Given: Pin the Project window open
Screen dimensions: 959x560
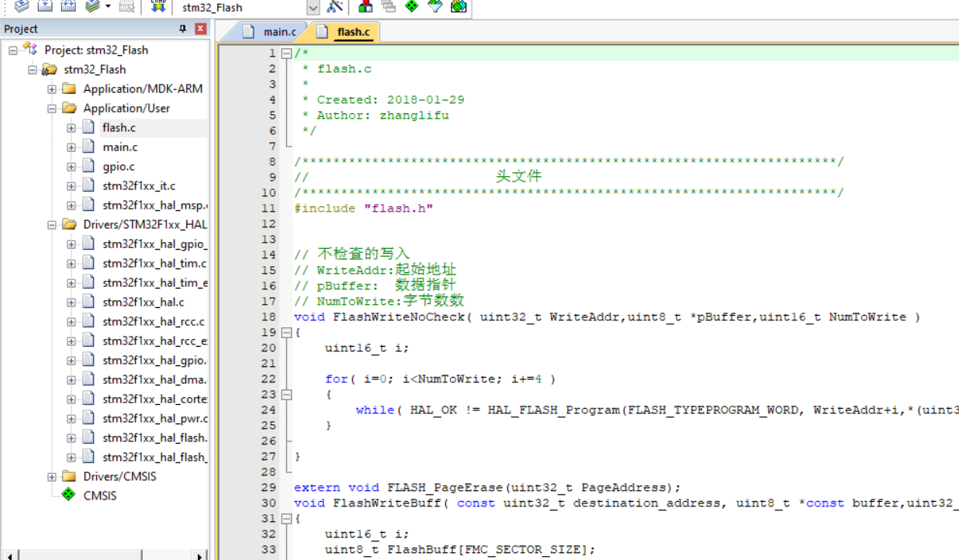Looking at the screenshot, I should tap(183, 28).
